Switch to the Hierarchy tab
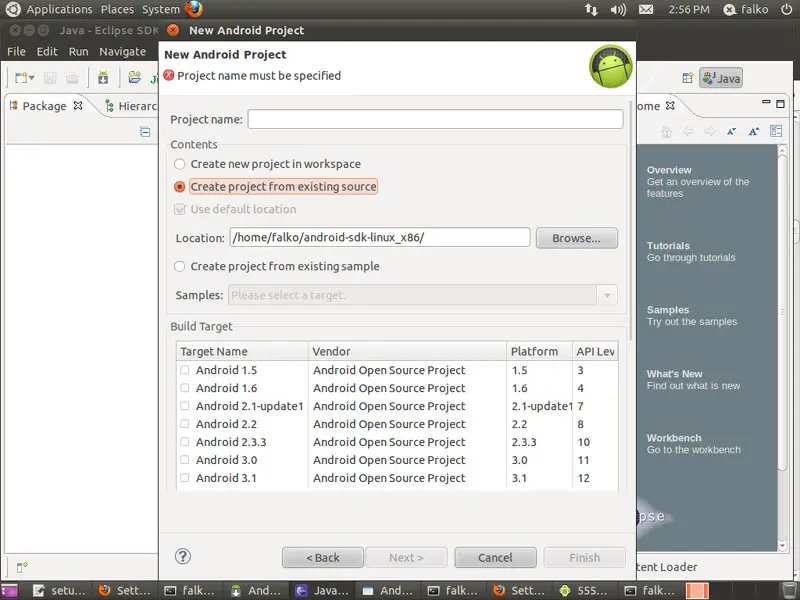This screenshot has height=600, width=800. click(132, 106)
